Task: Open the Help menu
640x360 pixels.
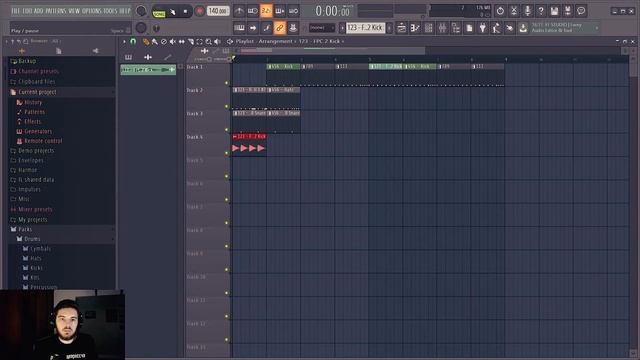Action: (x=124, y=11)
